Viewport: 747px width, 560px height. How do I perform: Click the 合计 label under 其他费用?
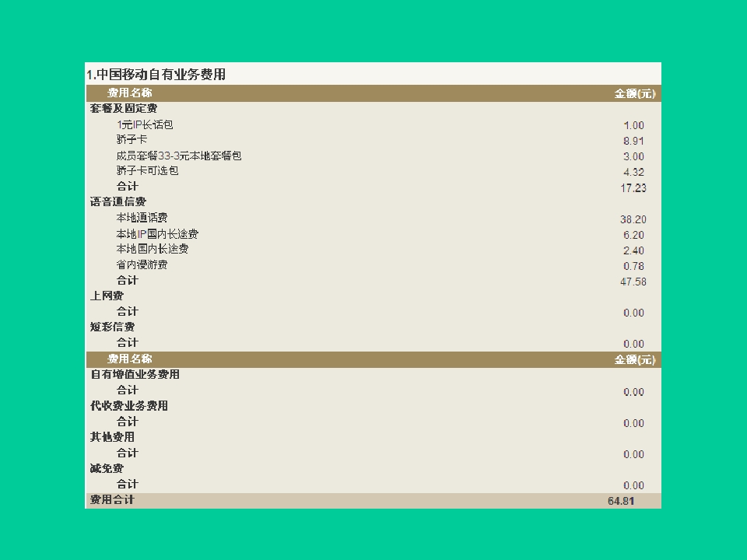pos(127,453)
